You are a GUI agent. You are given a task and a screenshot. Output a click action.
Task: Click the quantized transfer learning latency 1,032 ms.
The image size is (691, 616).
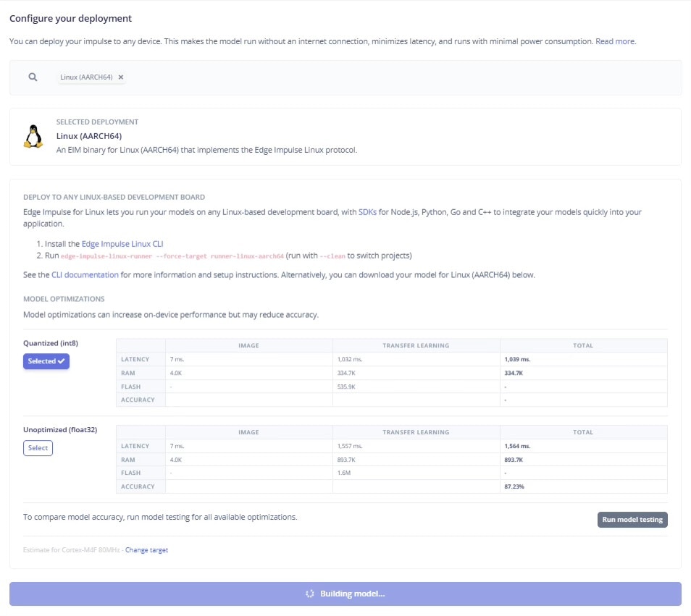pos(350,359)
